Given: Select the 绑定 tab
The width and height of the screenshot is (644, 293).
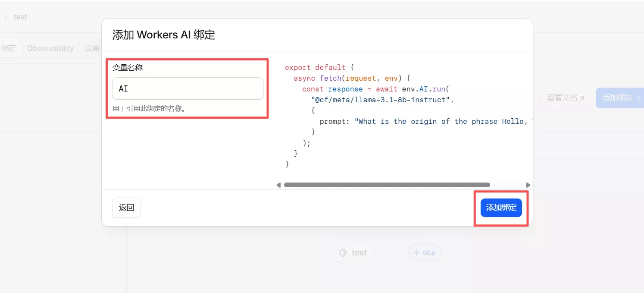Looking at the screenshot, I should 9,48.
